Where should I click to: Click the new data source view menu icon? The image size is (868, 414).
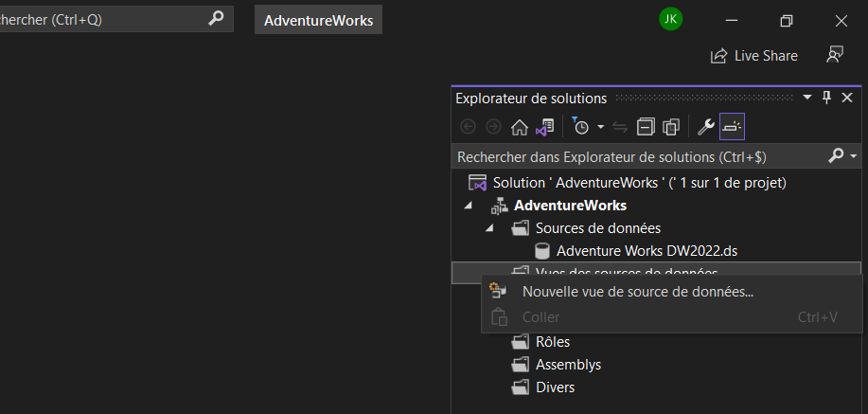click(499, 291)
